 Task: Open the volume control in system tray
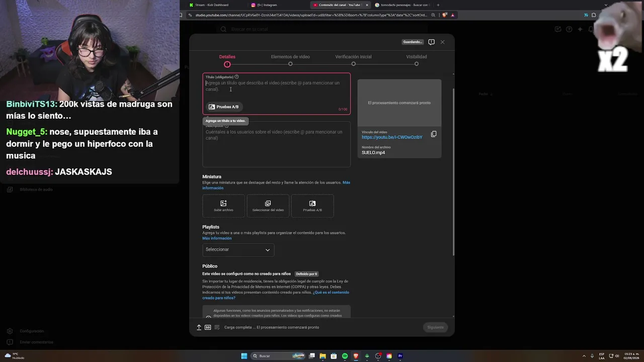coord(617,356)
